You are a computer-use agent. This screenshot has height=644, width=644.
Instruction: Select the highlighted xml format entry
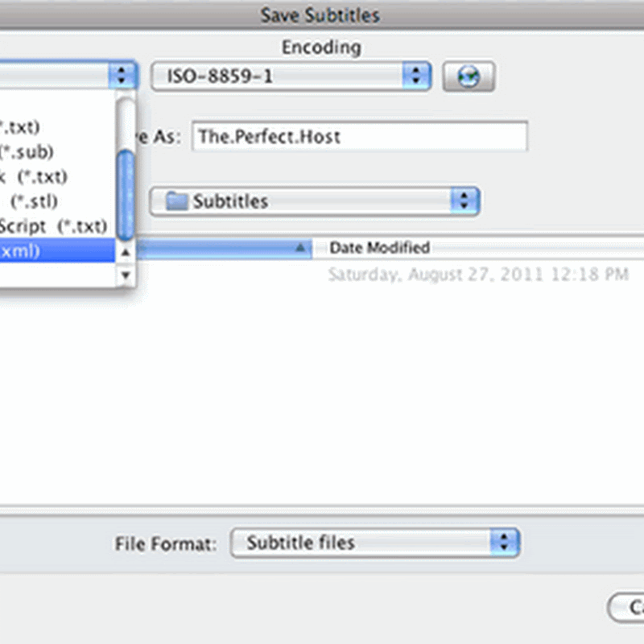pos(56,250)
